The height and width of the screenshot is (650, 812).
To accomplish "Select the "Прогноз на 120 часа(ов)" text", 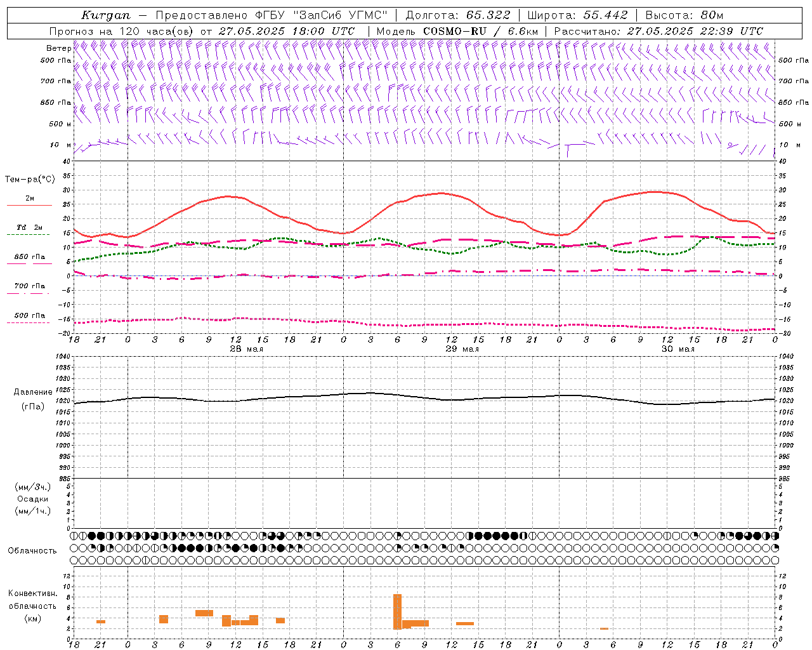I will (x=122, y=31).
